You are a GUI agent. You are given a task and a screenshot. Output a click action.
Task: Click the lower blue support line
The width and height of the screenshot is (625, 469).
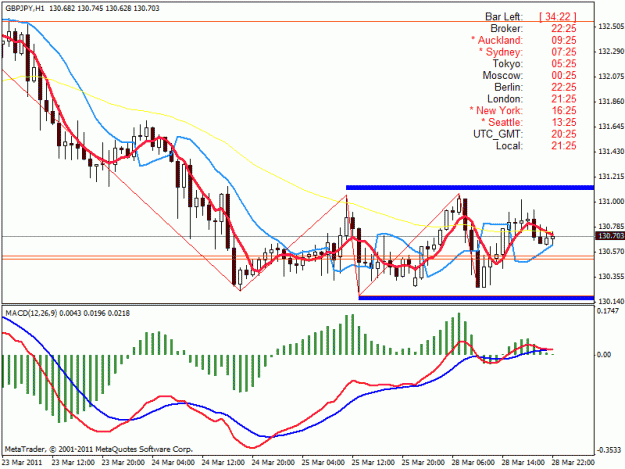(476, 297)
